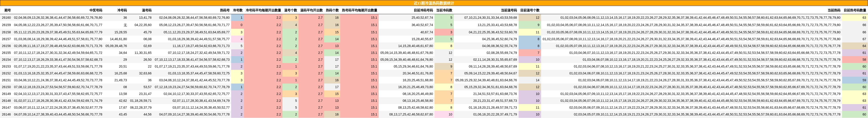Image resolution: width=868 pixels, height=118 pixels.
Task: Click the 目前温号个数 column header
Action: click(530, 10)
